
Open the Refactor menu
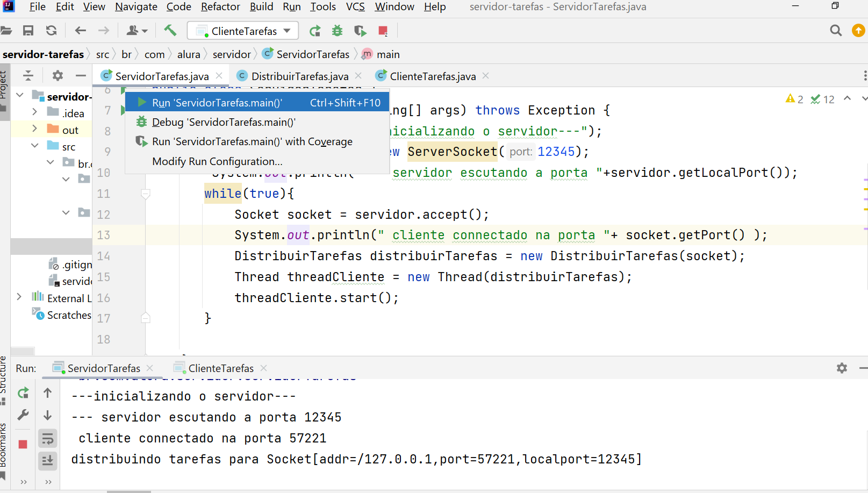click(x=220, y=7)
